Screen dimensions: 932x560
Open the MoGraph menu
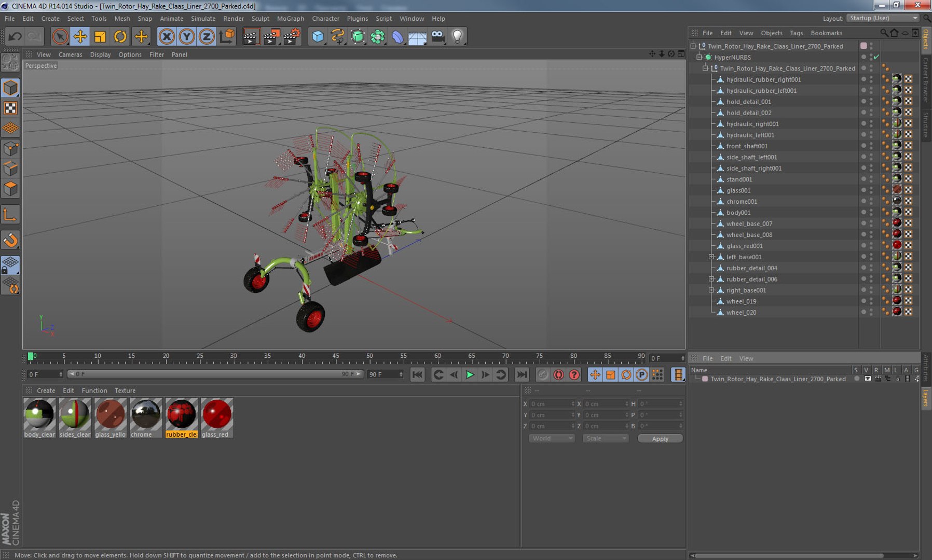click(291, 19)
